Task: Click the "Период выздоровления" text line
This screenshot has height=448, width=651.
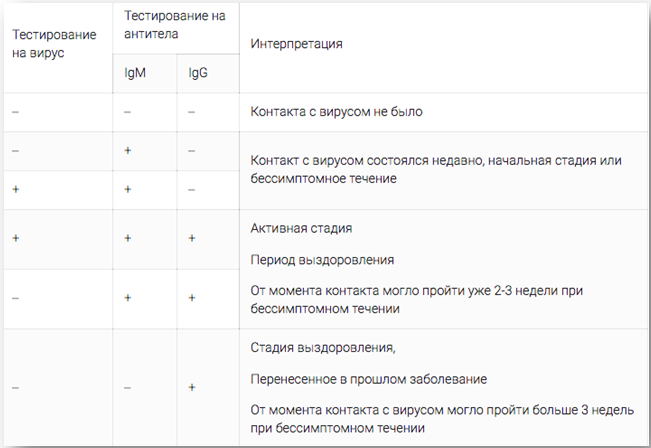Action: click(322, 260)
